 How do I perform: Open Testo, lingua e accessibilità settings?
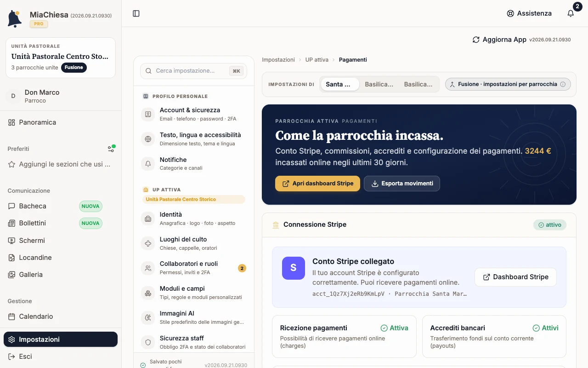193,139
